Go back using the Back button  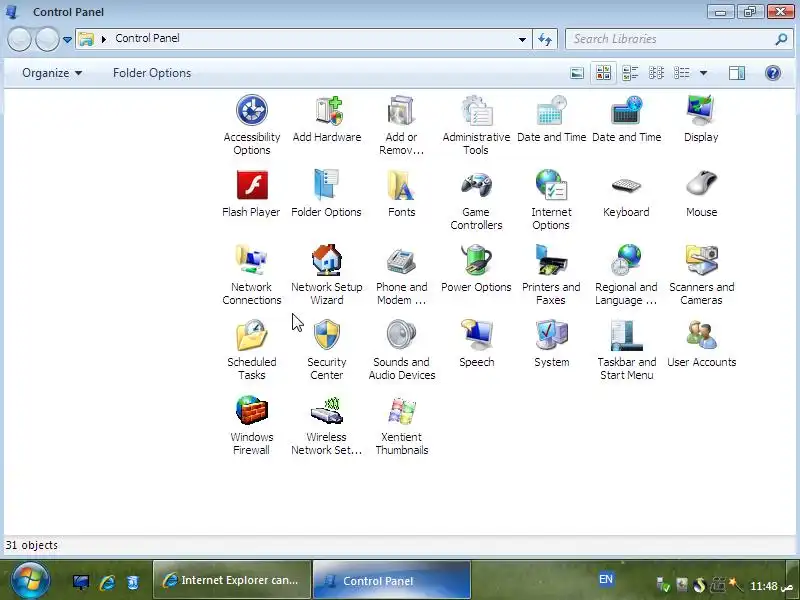[x=19, y=39]
